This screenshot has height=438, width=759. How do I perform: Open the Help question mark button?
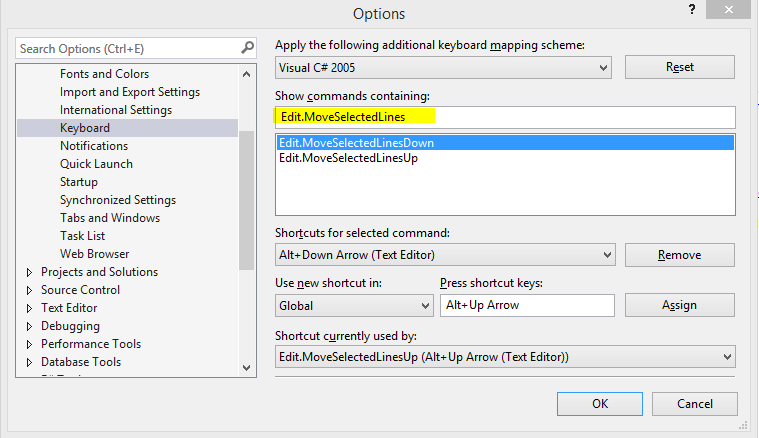(692, 9)
